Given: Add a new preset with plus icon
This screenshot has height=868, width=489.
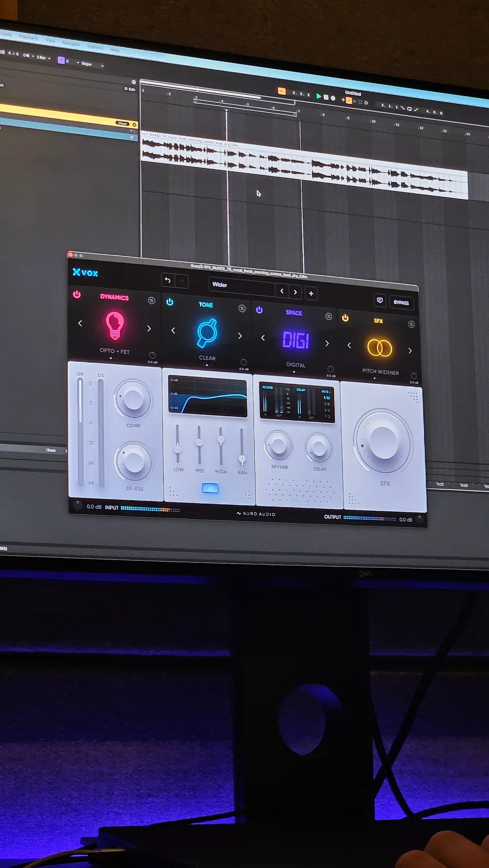Looking at the screenshot, I should tap(311, 293).
